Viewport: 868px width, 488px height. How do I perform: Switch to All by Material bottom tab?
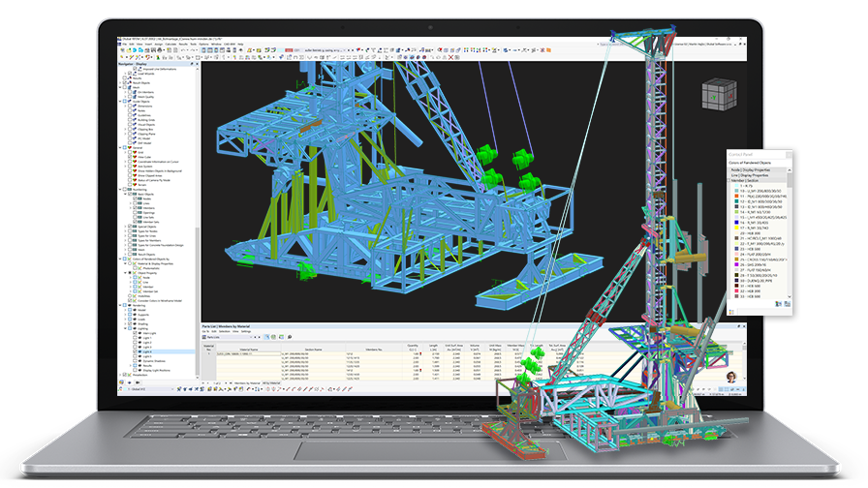pos(271,382)
